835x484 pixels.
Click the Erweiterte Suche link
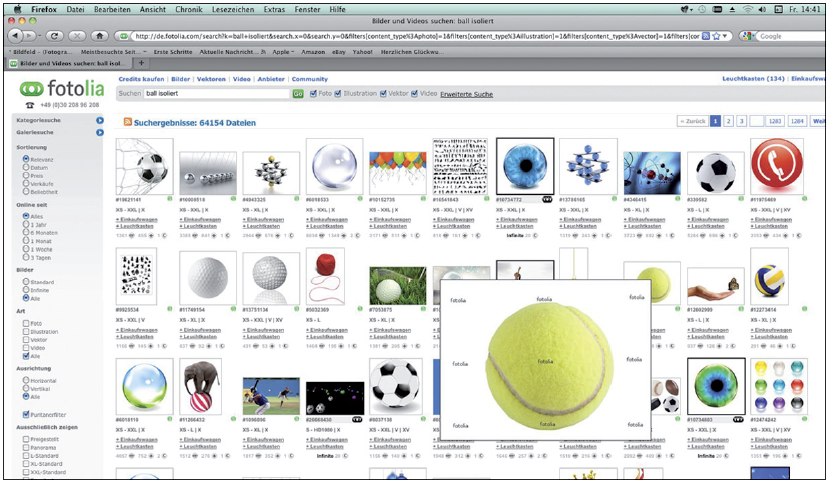[x=466, y=94]
